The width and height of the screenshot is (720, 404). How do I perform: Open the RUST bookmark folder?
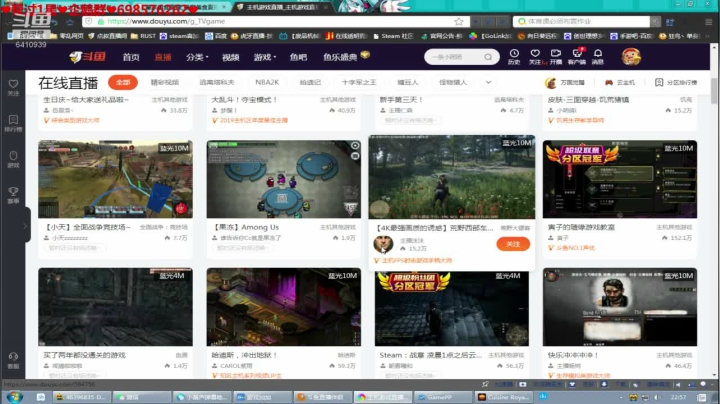click(143, 36)
